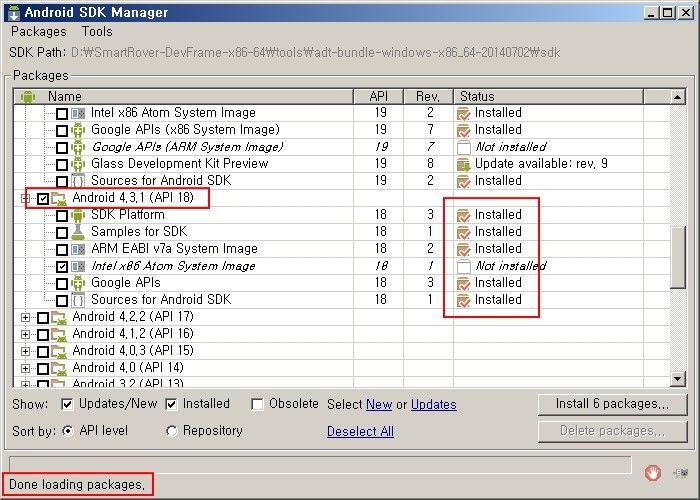Uncheck the Android 4.3.1 (API 18) checkbox
The width and height of the screenshot is (700, 500).
pyautogui.click(x=43, y=199)
